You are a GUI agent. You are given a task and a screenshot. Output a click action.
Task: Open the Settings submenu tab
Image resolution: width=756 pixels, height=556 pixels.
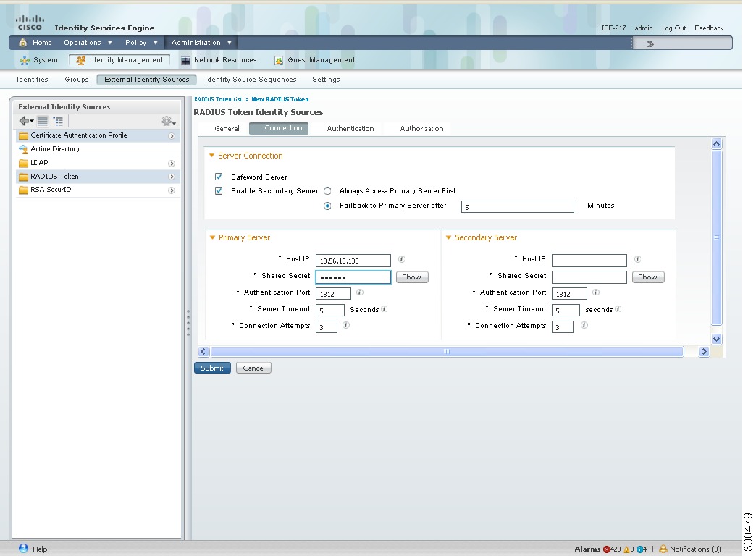tap(326, 80)
